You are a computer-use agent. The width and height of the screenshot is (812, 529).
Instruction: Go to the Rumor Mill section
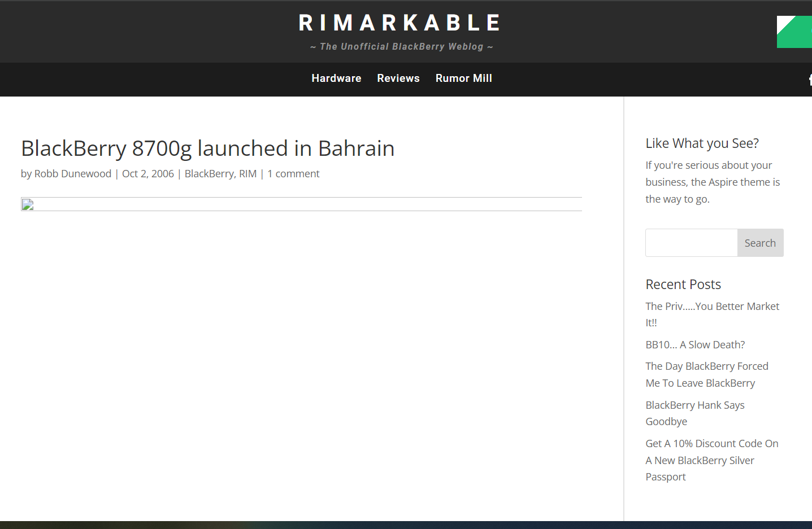click(x=463, y=78)
